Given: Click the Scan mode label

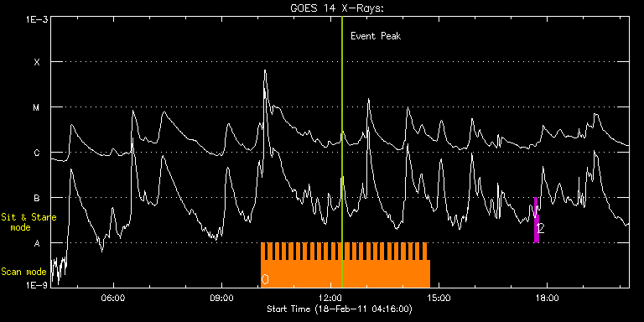Looking at the screenshot, I should pyautogui.click(x=23, y=272).
